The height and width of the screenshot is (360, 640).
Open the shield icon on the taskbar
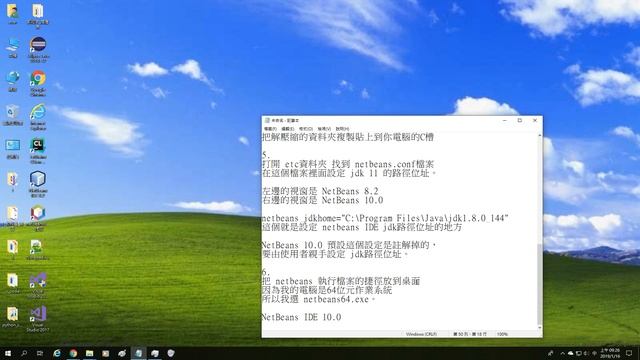tap(171, 353)
